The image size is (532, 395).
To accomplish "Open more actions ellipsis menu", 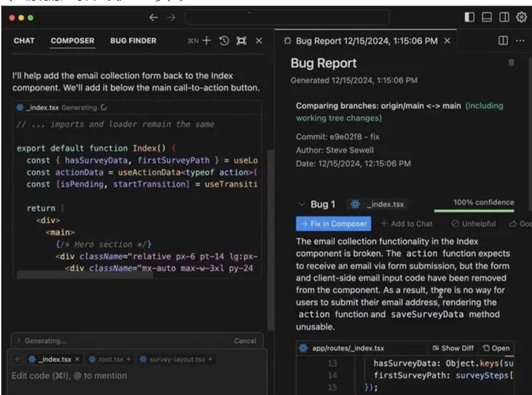I will point(520,41).
